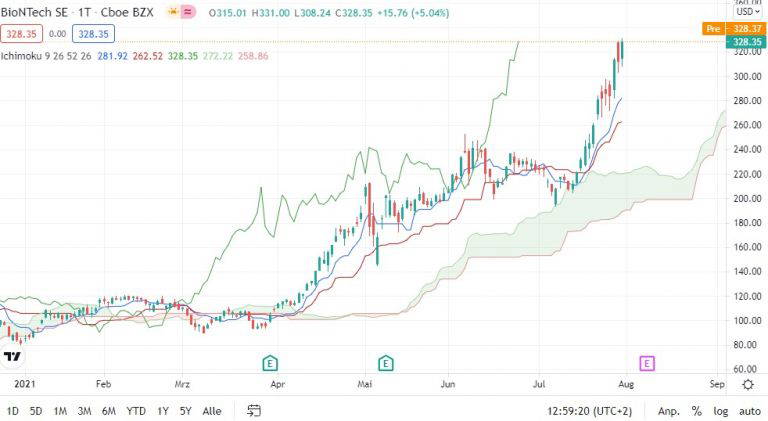Click the red sell price 328.35 button
This screenshot has height=421, width=768.
tap(22, 34)
